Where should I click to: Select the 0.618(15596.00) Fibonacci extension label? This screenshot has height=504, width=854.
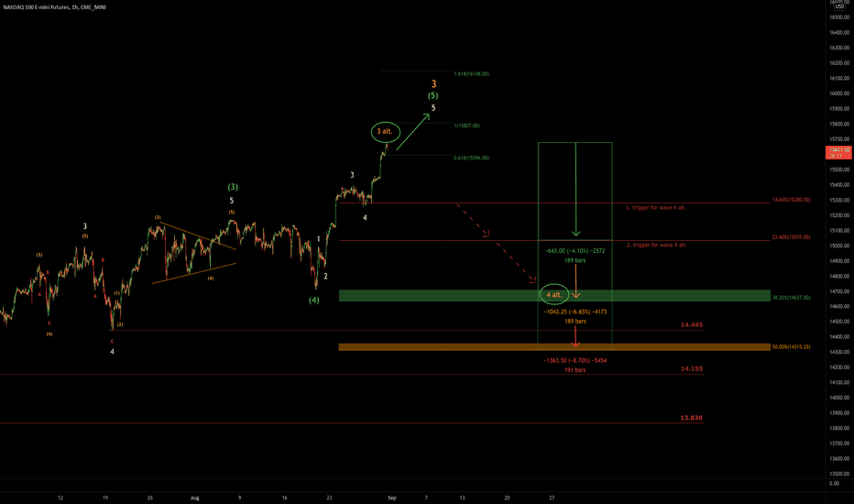(x=471, y=158)
